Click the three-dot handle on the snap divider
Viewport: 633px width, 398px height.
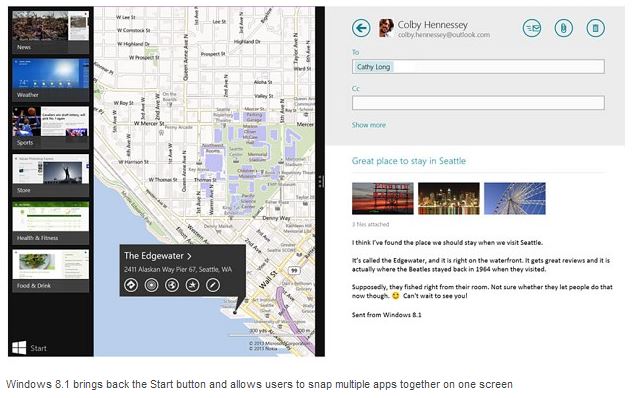[x=320, y=181]
